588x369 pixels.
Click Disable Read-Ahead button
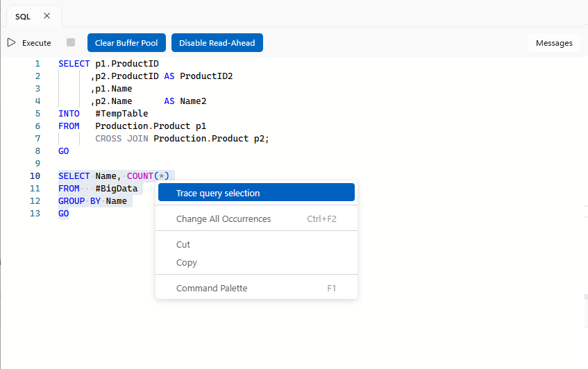(217, 43)
